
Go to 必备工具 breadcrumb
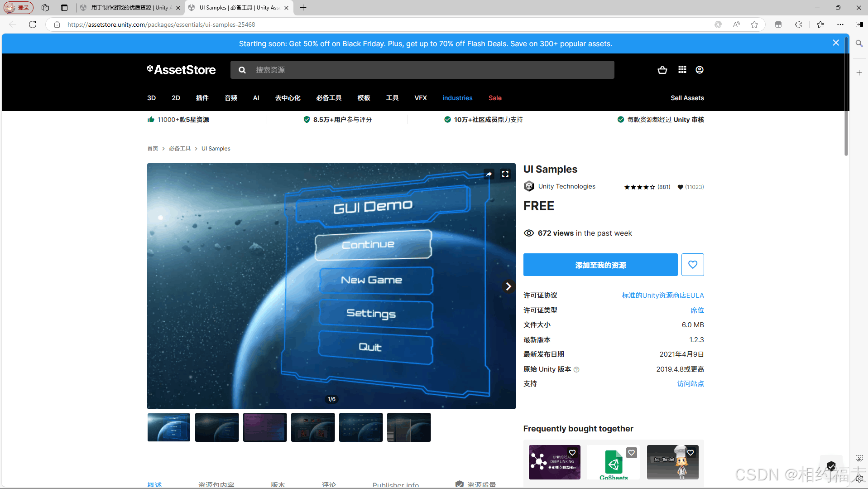pos(180,149)
